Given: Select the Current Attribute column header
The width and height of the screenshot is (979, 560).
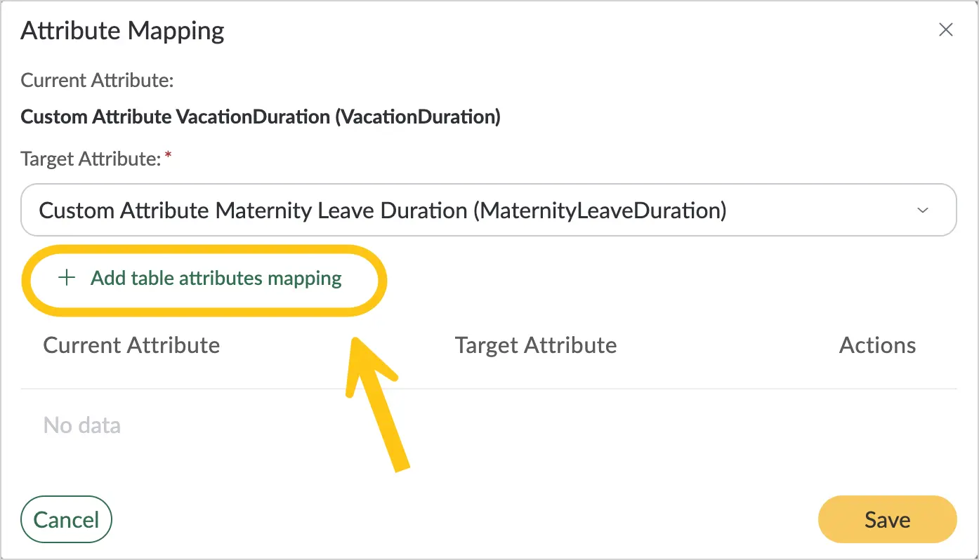Looking at the screenshot, I should click(131, 345).
